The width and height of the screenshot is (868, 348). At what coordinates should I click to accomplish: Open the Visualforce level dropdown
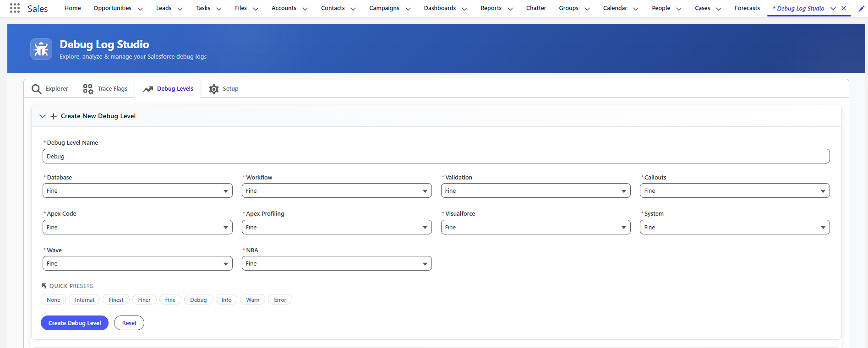(x=536, y=227)
